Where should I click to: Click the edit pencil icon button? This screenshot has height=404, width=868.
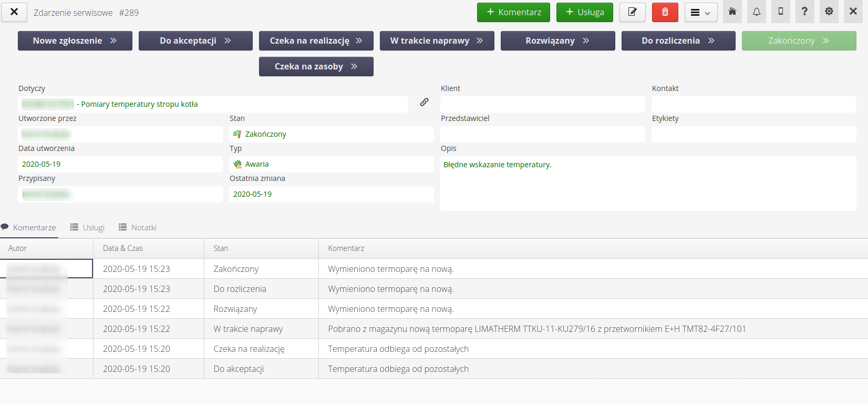click(x=632, y=12)
